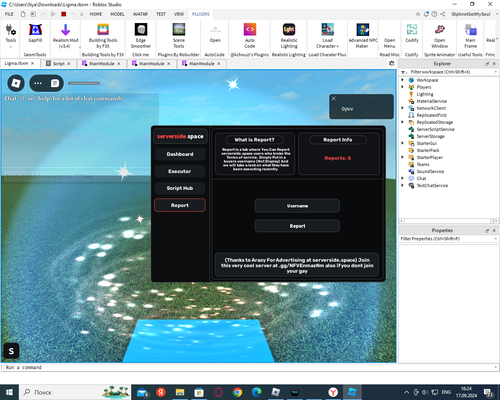Click the S badge in the viewport corner
This screenshot has height=400, width=500.
(x=11, y=351)
